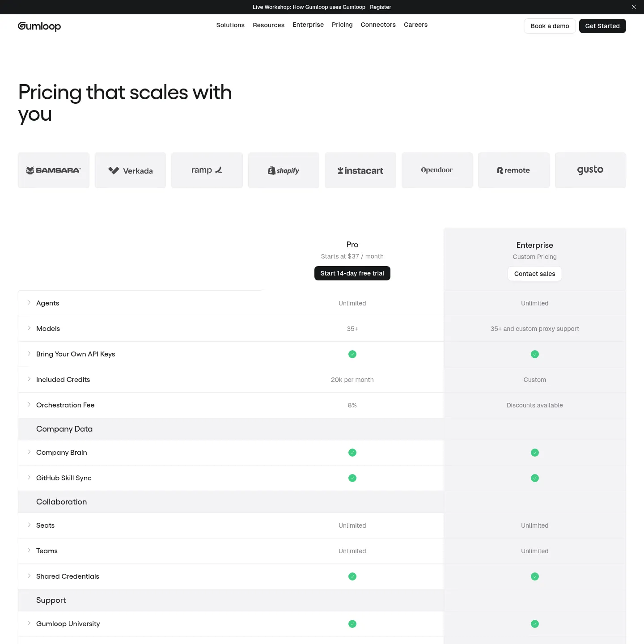Click the Support section header

(51, 600)
